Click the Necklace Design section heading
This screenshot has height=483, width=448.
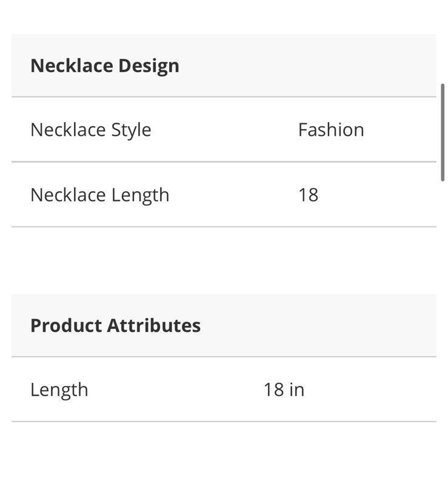click(x=104, y=66)
